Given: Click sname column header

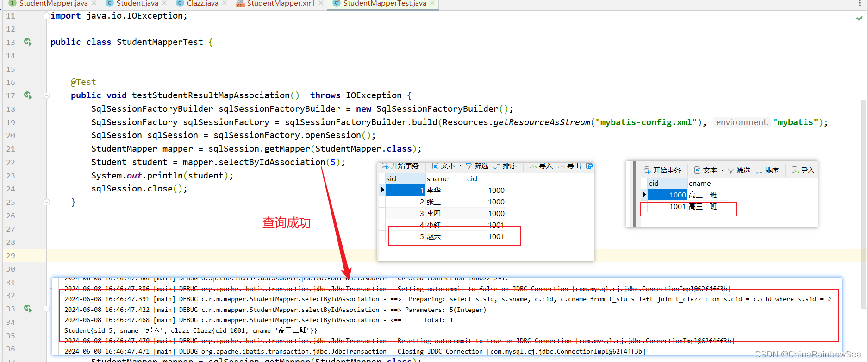Looking at the screenshot, I should click(x=445, y=178).
